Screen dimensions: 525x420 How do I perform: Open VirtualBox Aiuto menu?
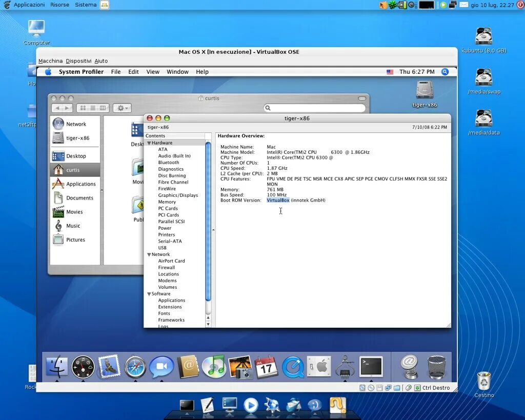coord(101,61)
